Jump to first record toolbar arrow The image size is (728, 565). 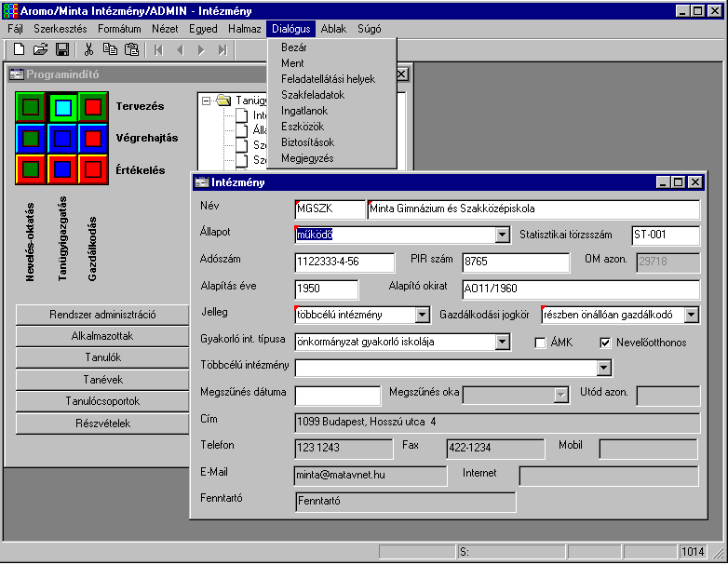pyautogui.click(x=159, y=49)
